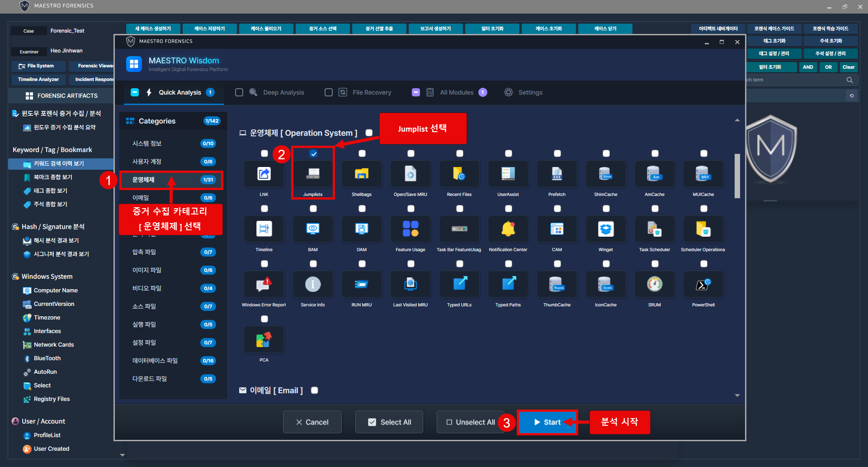Open the CAM artifact icon

click(557, 229)
